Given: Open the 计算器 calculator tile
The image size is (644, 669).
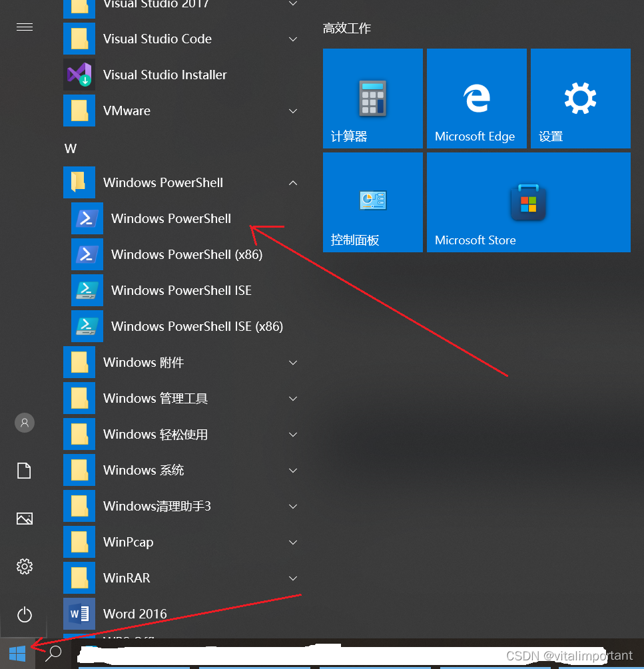Looking at the screenshot, I should (372, 99).
